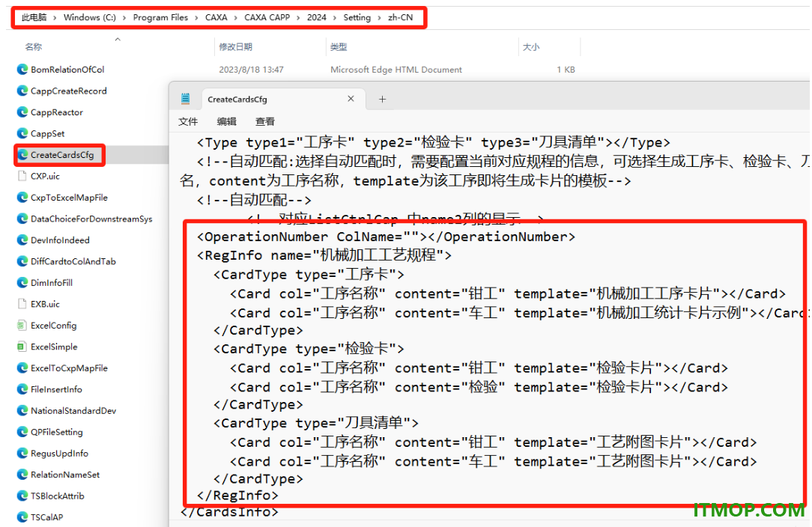Go to CAXA CAPP folder in breadcrumb

pos(267,18)
